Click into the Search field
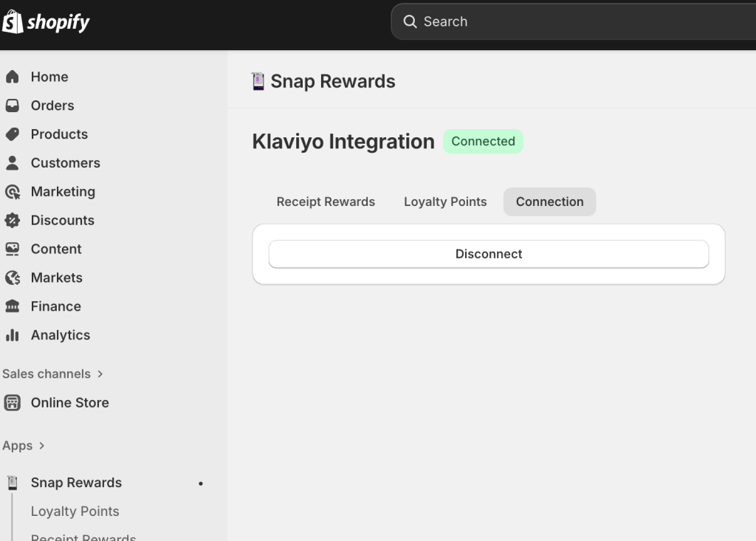 (x=576, y=21)
